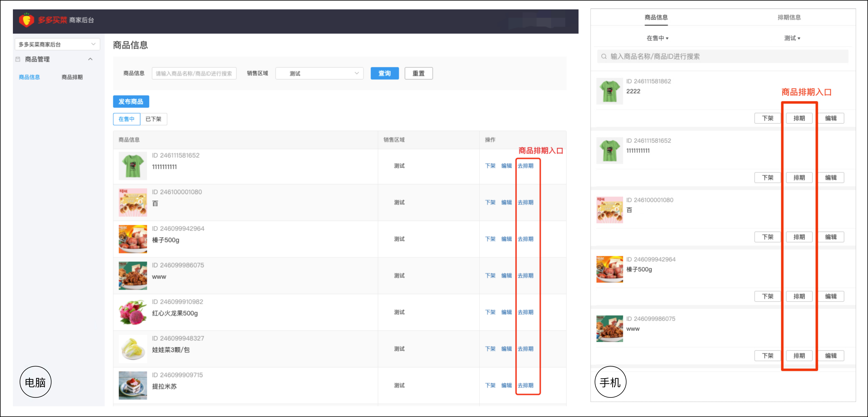Click the 查询 button
This screenshot has height=417, width=868.
[x=384, y=73]
